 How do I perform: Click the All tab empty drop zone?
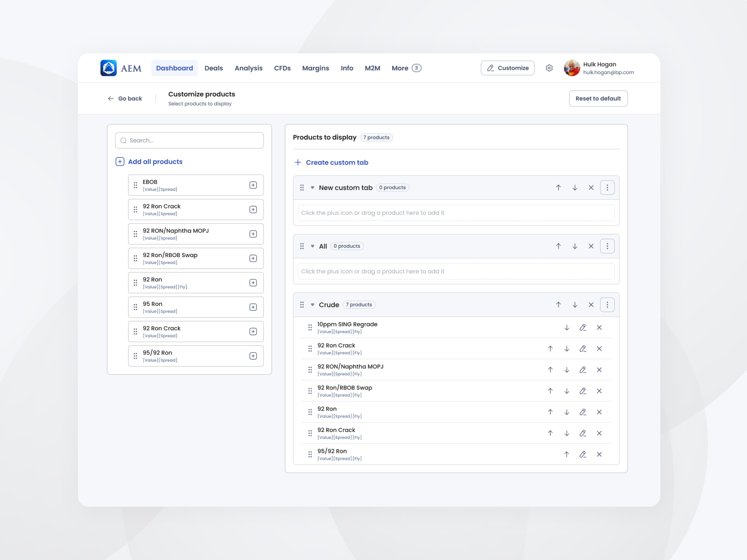456,271
